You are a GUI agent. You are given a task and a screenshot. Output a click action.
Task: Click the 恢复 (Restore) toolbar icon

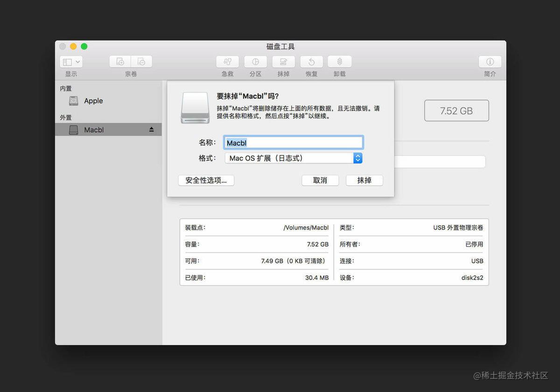[x=311, y=64]
